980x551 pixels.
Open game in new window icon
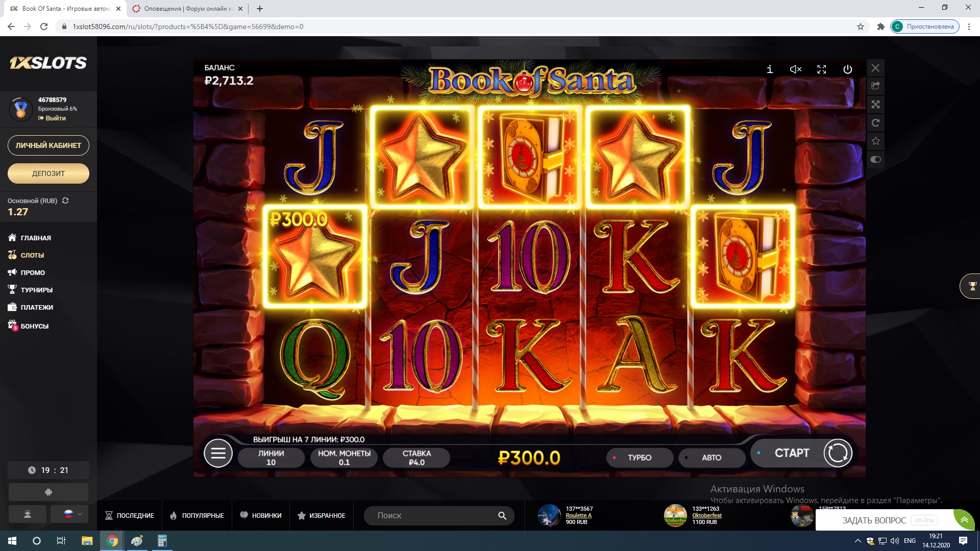point(875,86)
